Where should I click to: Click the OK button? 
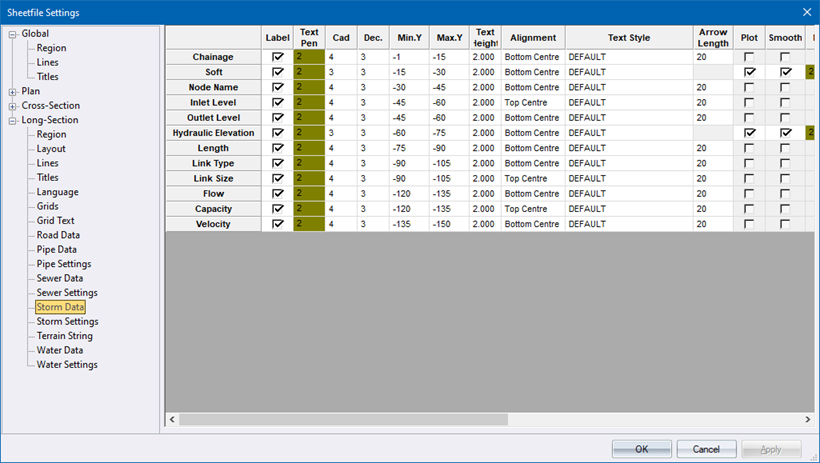[x=641, y=449]
